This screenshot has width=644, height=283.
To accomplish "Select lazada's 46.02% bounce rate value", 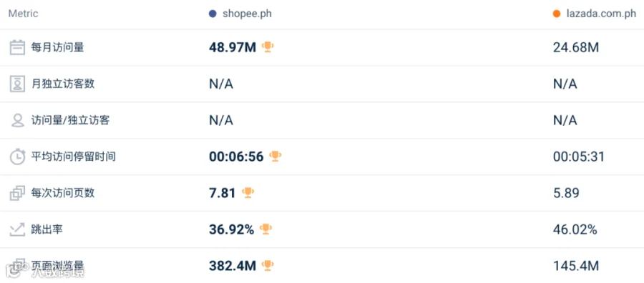I will point(575,229).
